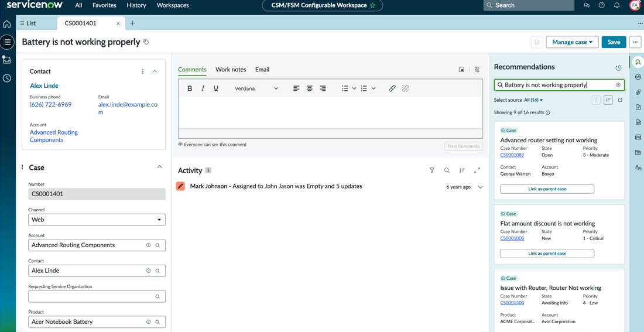Open the History menu
644x332 pixels.
pos(136,5)
